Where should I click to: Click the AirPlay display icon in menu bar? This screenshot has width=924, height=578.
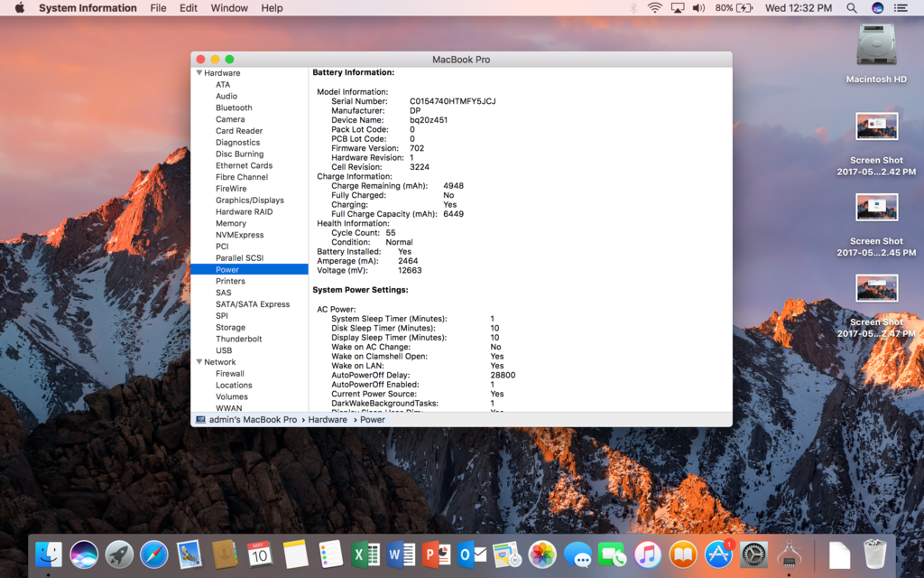678,7
